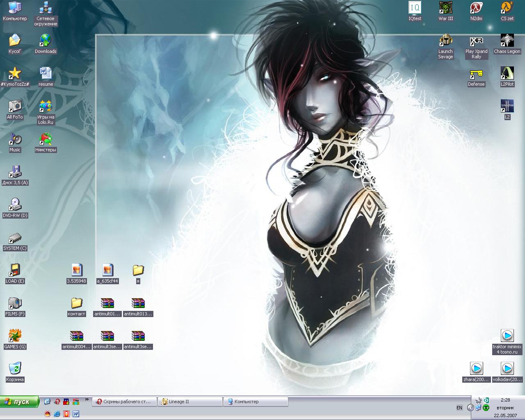Open the DVD-RW (D) drive
The image size is (525, 420).
(x=15, y=208)
